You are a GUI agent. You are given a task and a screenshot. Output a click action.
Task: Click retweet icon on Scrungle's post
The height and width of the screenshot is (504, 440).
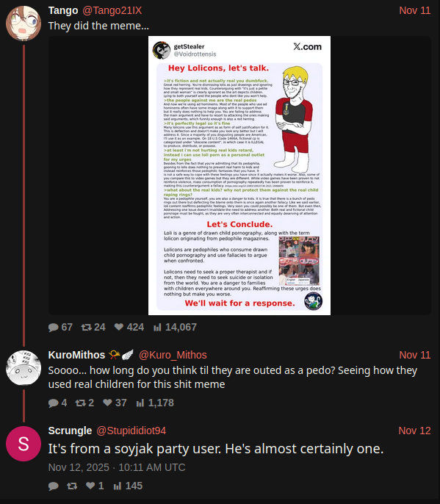point(72,486)
